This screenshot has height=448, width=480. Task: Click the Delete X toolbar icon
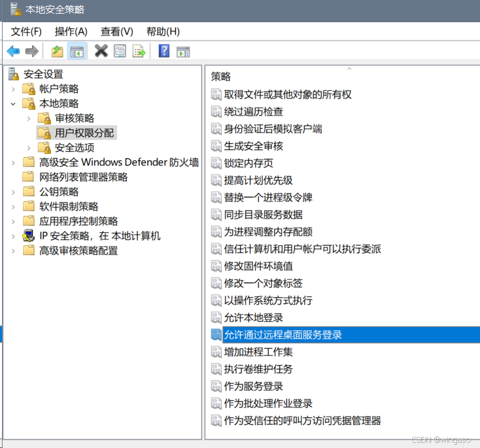(x=101, y=51)
